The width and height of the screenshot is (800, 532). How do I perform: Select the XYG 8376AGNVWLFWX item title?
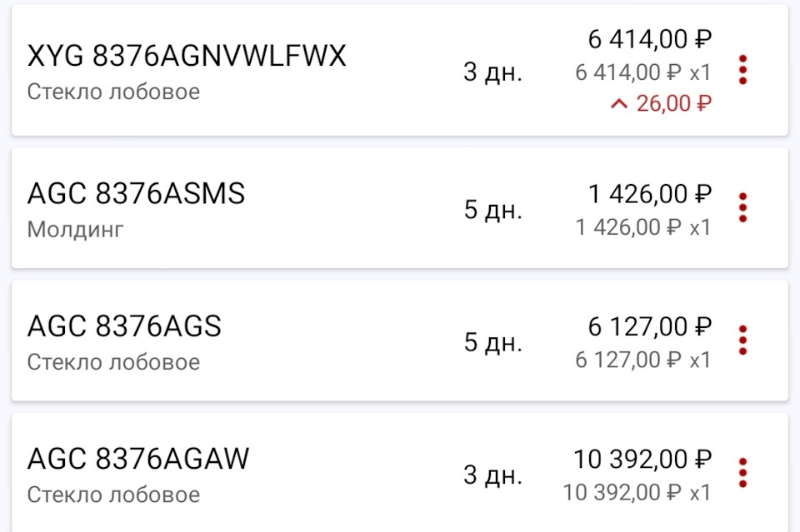point(186,57)
